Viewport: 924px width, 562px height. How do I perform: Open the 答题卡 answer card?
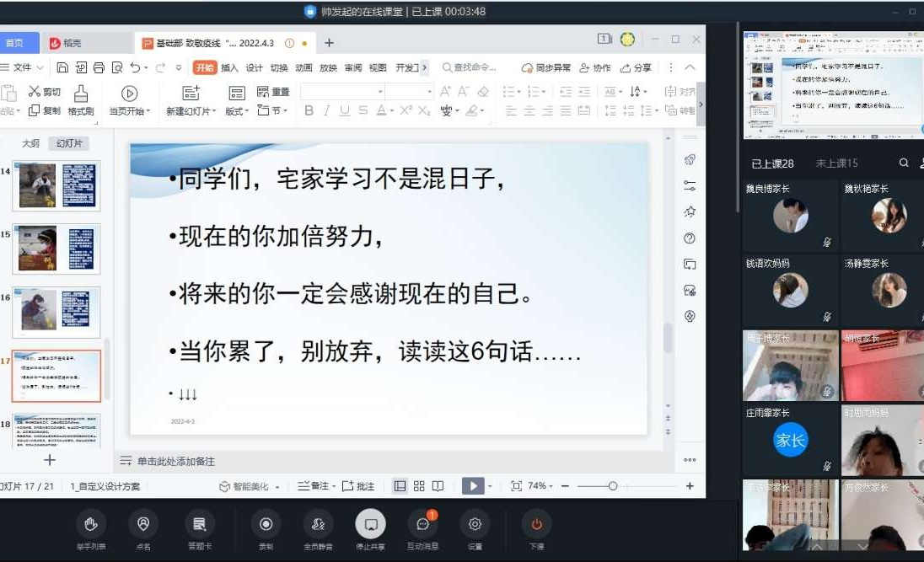pyautogui.click(x=200, y=525)
